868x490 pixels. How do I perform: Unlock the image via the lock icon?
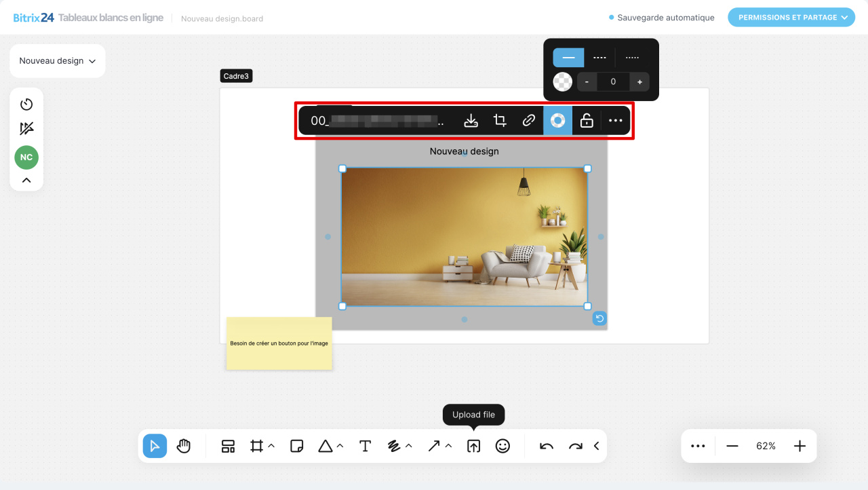(x=585, y=120)
